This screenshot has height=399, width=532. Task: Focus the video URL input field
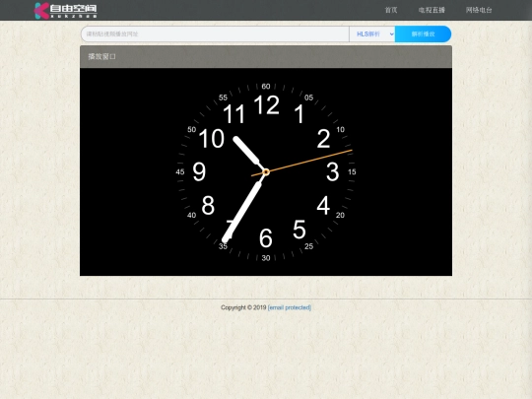(x=215, y=33)
